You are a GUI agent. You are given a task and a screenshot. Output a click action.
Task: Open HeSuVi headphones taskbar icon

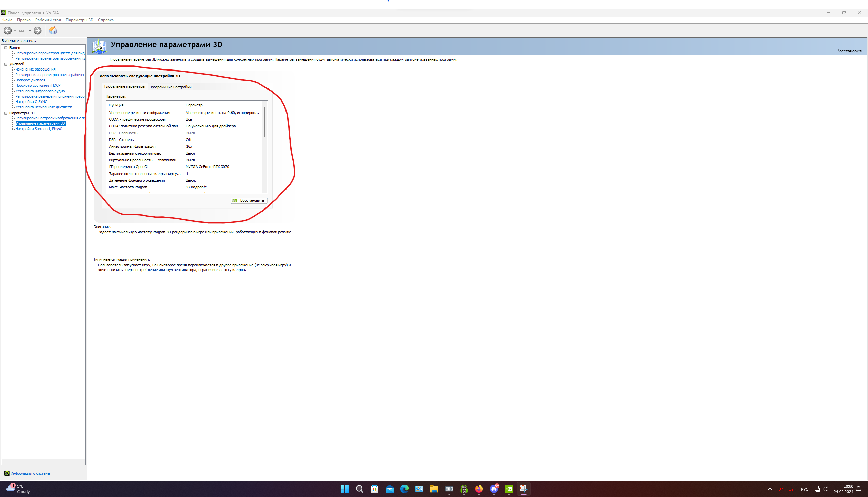(x=464, y=489)
